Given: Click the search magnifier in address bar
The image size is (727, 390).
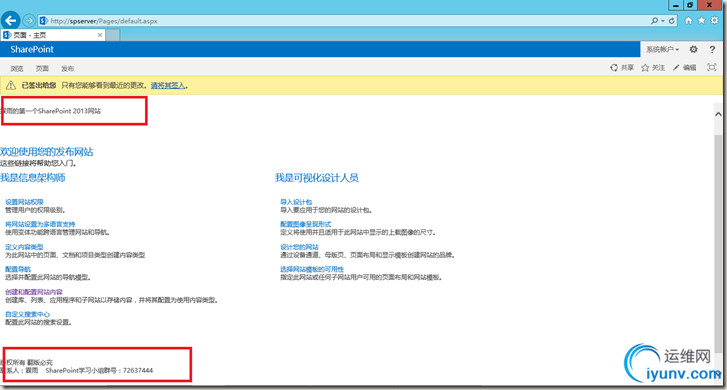Looking at the screenshot, I should (654, 21).
